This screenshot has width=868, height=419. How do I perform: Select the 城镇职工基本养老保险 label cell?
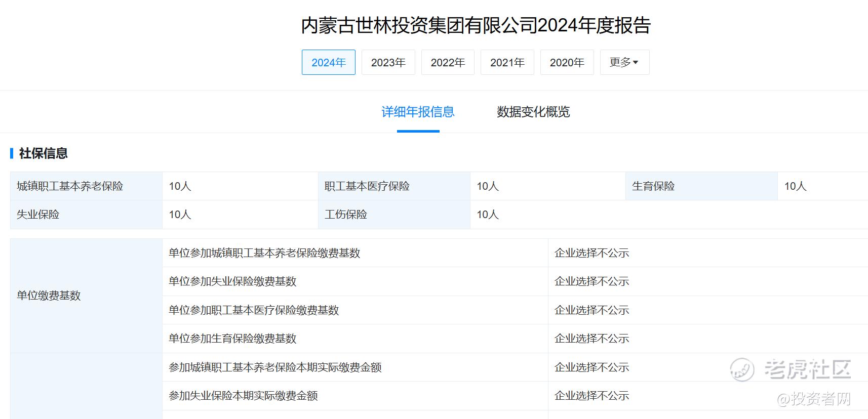pos(86,186)
